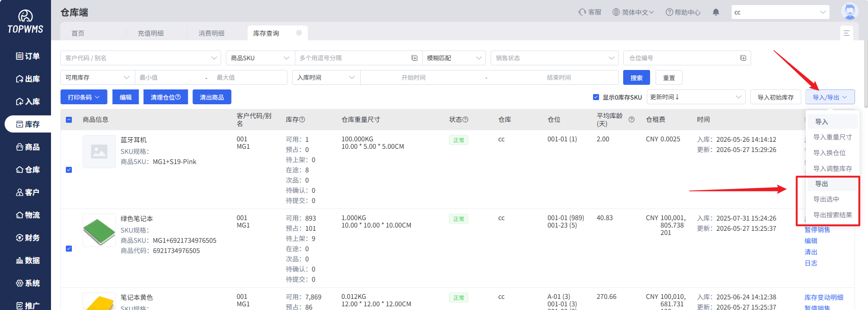Open the notification bell
The height and width of the screenshot is (310, 868).
coord(716,12)
